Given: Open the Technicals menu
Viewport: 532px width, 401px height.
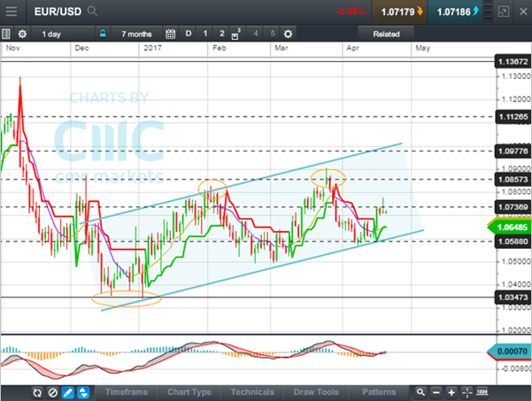Looking at the screenshot, I should (x=252, y=392).
